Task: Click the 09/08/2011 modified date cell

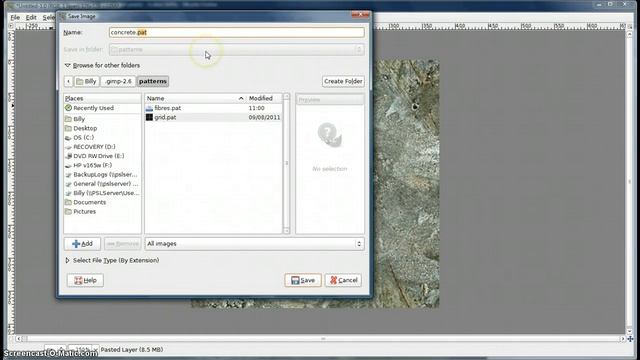Action: tap(264, 117)
